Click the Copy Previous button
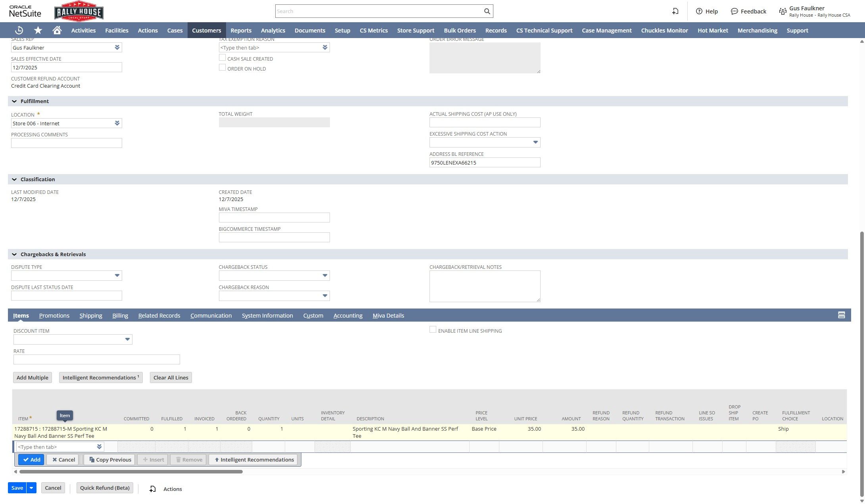 coord(110,460)
